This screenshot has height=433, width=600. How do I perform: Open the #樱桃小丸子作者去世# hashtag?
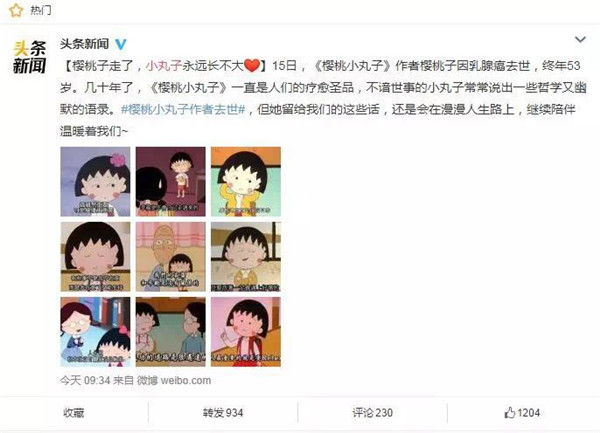coord(183,109)
